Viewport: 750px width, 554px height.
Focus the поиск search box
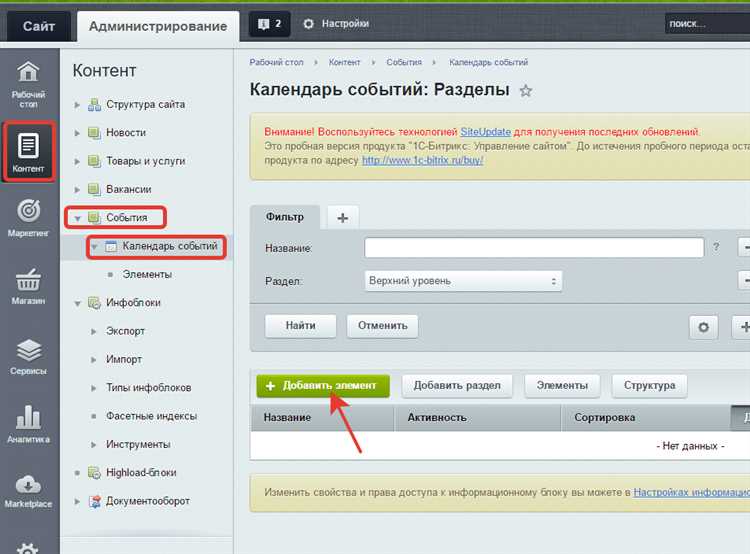tap(707, 23)
